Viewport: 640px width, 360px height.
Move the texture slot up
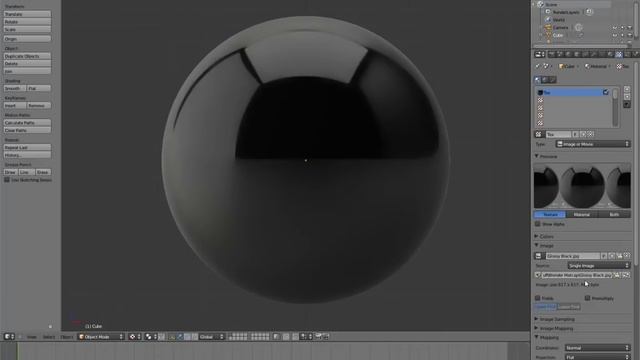[627, 89]
